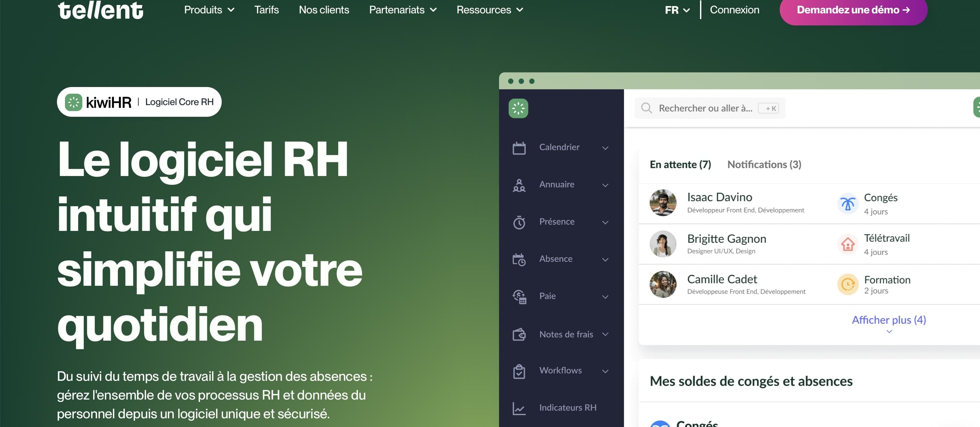Click the Logiciel Core RH label

(x=179, y=102)
